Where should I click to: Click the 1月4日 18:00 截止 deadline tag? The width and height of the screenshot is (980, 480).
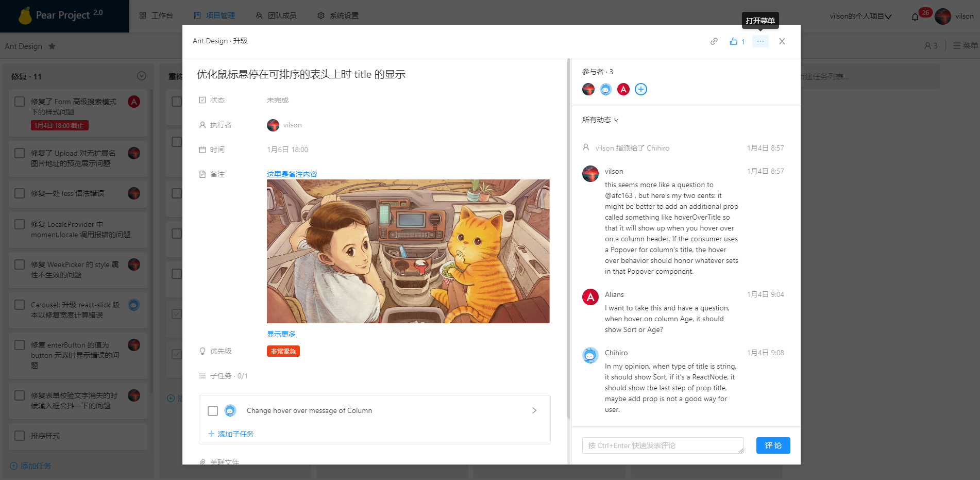click(x=60, y=125)
